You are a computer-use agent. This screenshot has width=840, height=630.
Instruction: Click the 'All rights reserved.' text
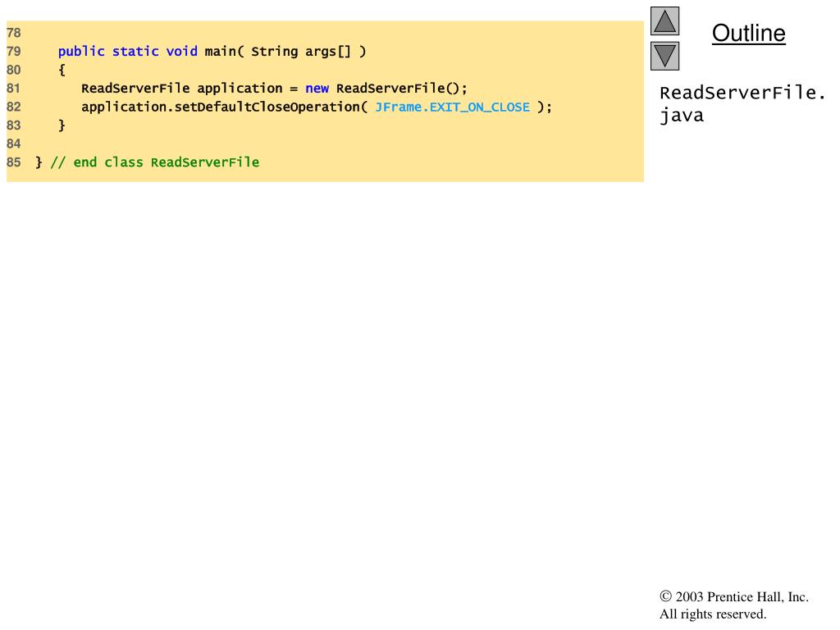point(712,614)
